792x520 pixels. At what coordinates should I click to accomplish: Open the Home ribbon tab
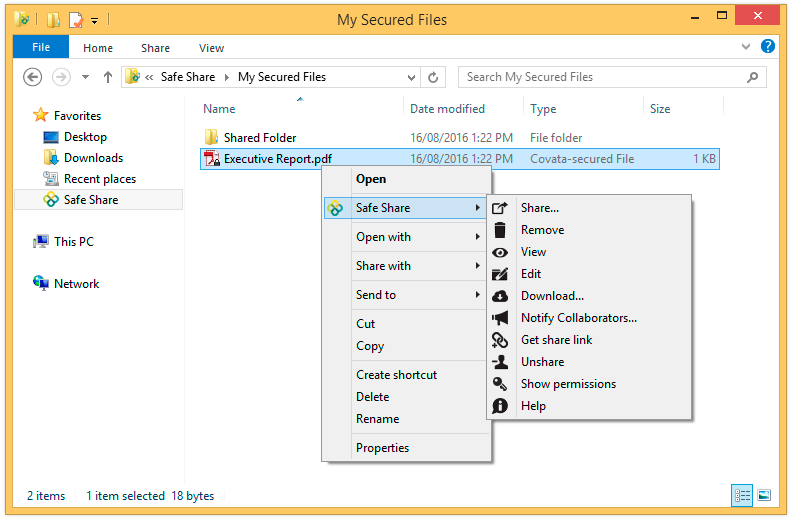tap(98, 48)
